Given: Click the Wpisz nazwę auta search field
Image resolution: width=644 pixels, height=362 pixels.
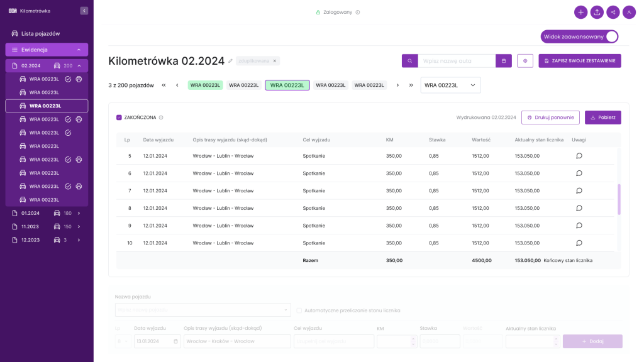Looking at the screenshot, I should click(457, 61).
